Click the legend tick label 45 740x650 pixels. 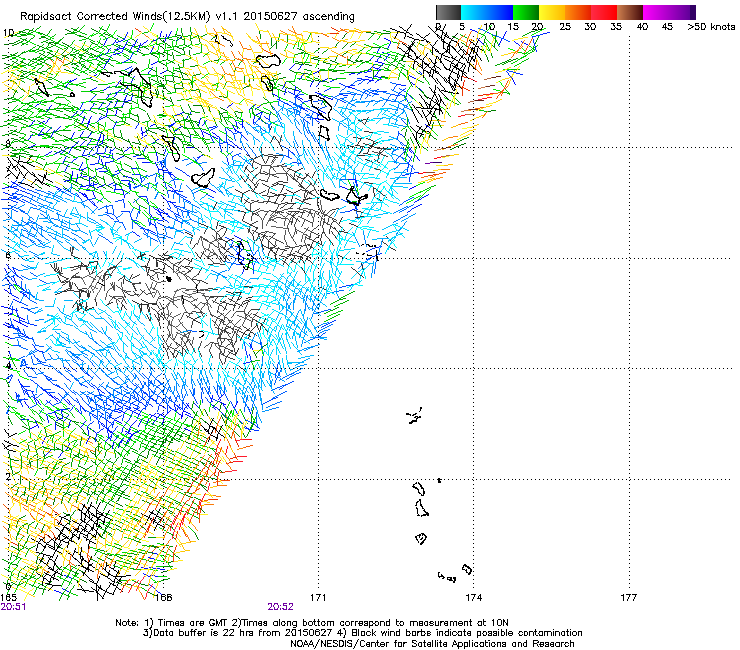[x=667, y=27]
